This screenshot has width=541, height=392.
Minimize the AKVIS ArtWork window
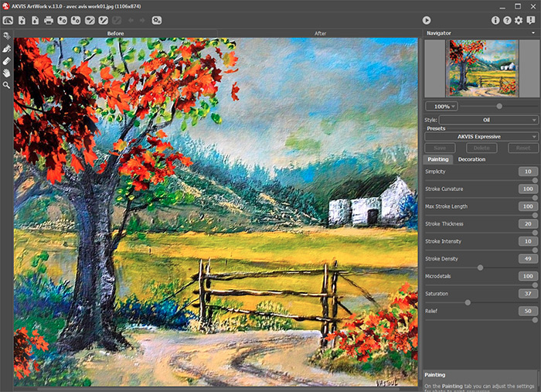coord(502,6)
